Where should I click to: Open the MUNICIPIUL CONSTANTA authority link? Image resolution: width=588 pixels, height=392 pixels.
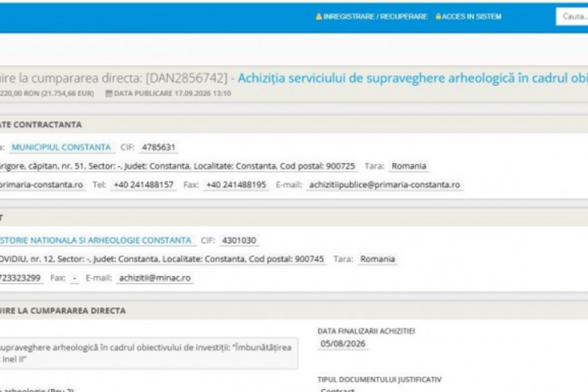click(x=61, y=147)
